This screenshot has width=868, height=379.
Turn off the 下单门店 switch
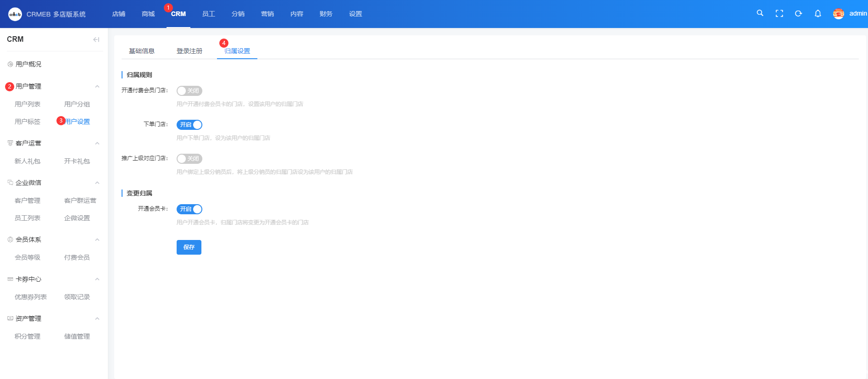(x=189, y=125)
